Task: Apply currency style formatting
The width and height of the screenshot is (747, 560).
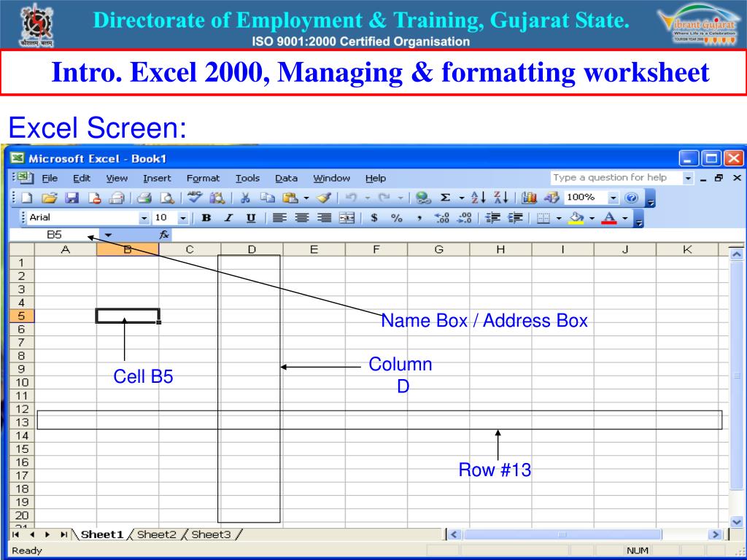Action: [x=373, y=218]
